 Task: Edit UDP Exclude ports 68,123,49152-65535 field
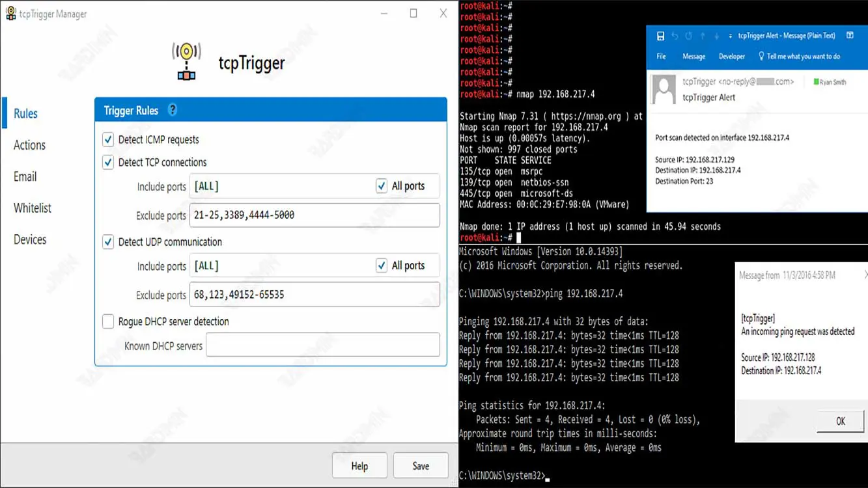(315, 295)
